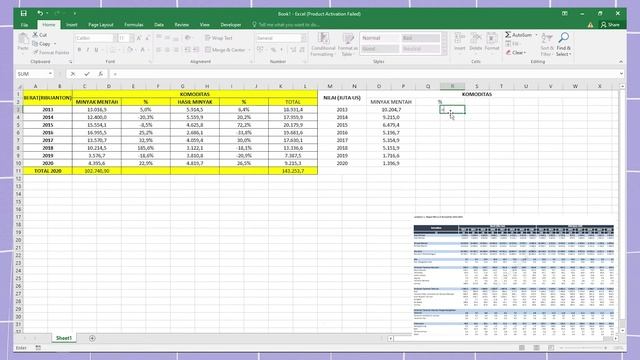Apply the fill color bucket

[x=130, y=50]
